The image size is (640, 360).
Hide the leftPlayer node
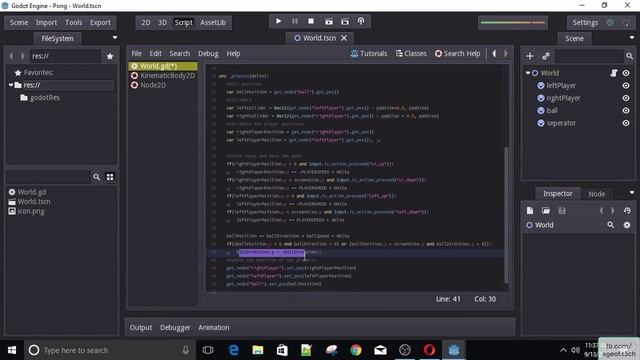(x=626, y=86)
